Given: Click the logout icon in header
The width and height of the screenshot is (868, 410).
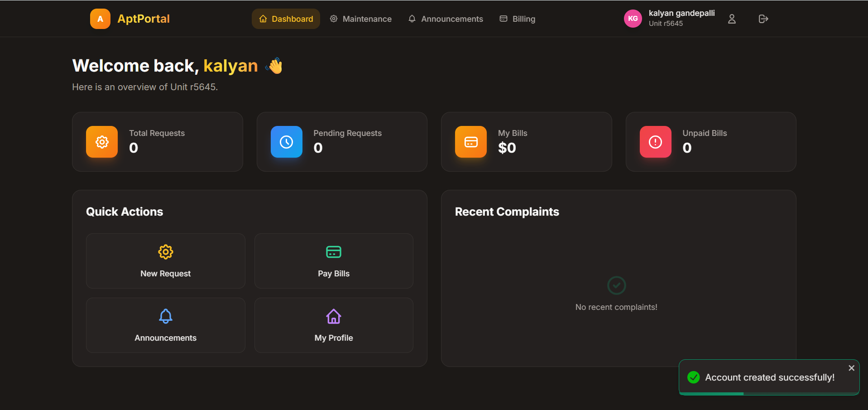Looking at the screenshot, I should coord(763,19).
